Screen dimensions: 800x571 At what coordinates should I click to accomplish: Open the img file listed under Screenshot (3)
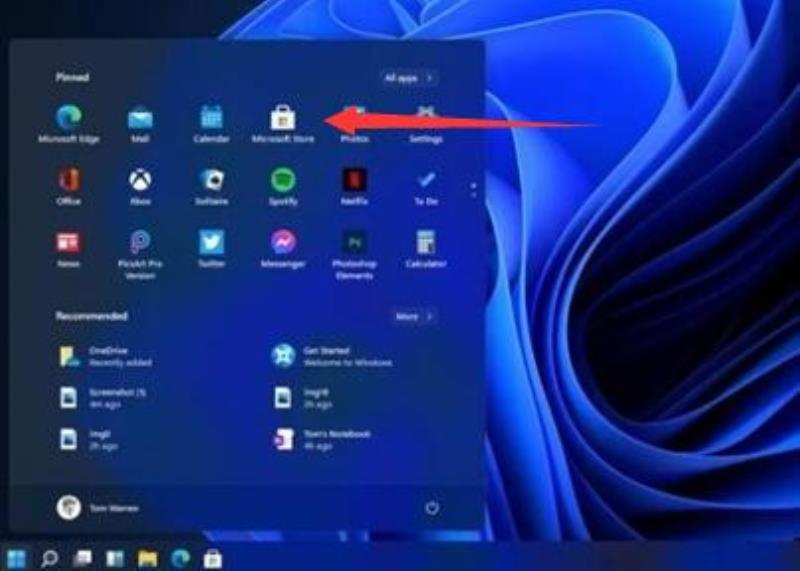pos(89,439)
